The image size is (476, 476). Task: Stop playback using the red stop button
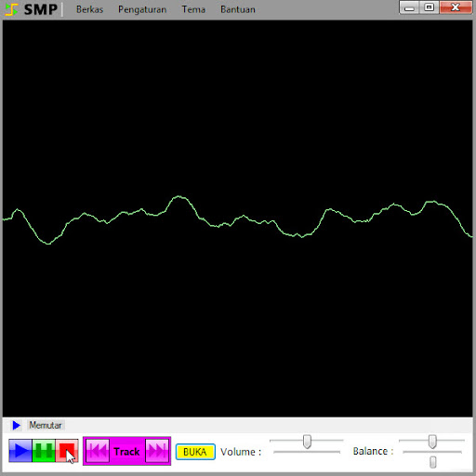coord(67,451)
